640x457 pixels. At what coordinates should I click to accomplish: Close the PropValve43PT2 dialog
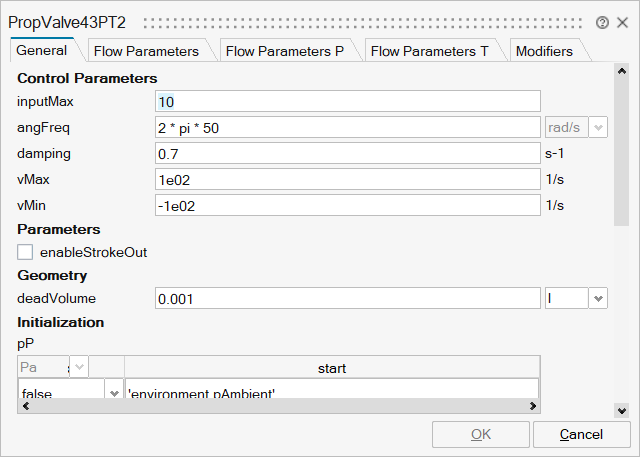[622, 22]
